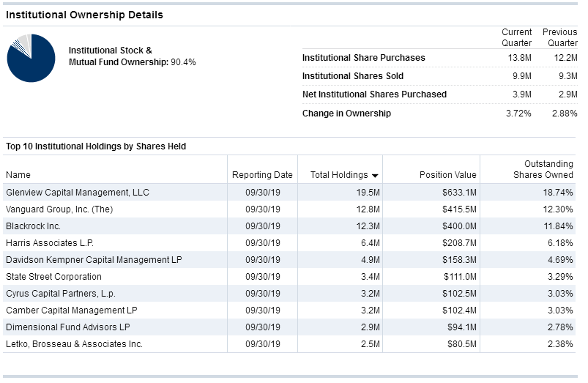The width and height of the screenshot is (588, 383).
Task: Click the Current Quarter column heading
Action: point(517,37)
